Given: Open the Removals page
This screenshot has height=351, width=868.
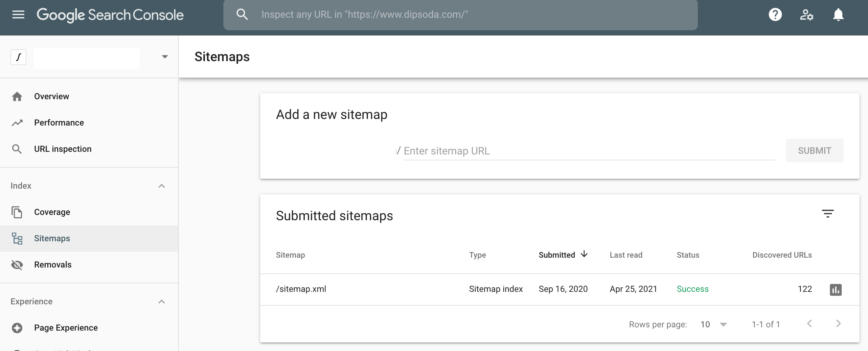Looking at the screenshot, I should [53, 265].
